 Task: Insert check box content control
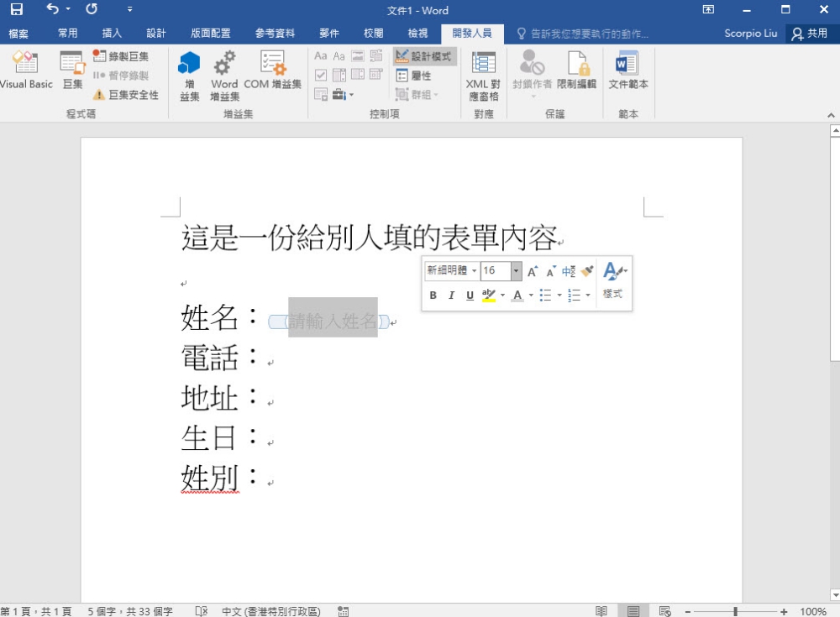point(320,75)
